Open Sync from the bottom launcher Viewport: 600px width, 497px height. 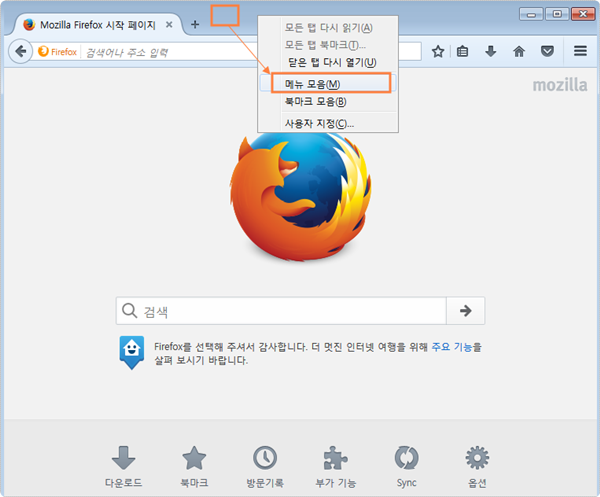[x=406, y=466]
